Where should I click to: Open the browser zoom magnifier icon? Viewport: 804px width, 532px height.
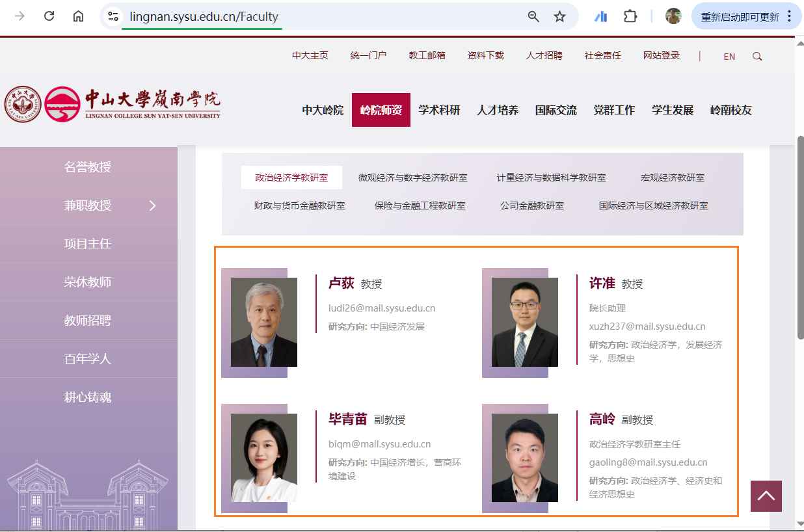533,16
